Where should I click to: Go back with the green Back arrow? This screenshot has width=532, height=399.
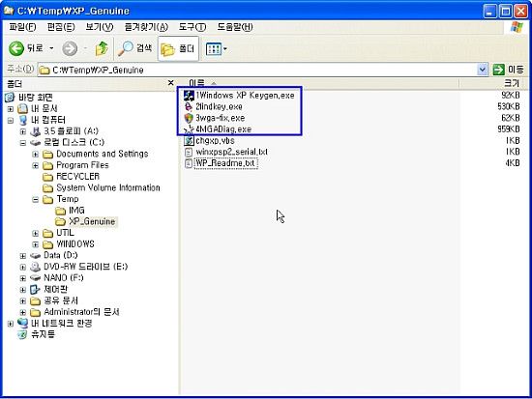click(15, 49)
